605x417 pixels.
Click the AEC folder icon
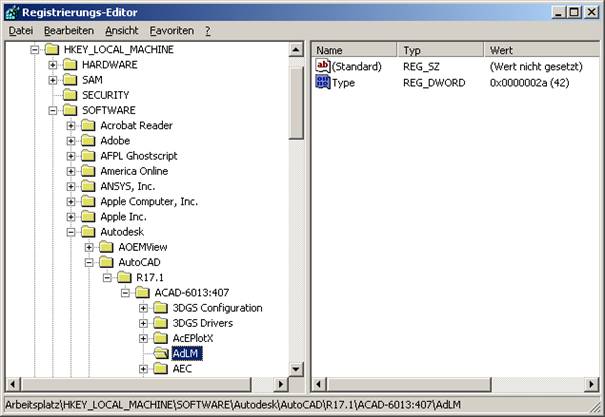coord(161,369)
